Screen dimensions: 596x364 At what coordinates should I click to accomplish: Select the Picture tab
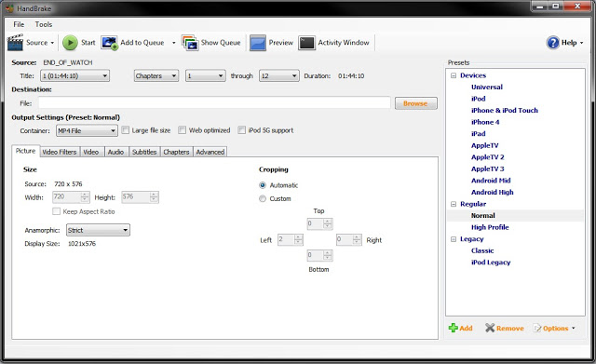[x=25, y=151]
